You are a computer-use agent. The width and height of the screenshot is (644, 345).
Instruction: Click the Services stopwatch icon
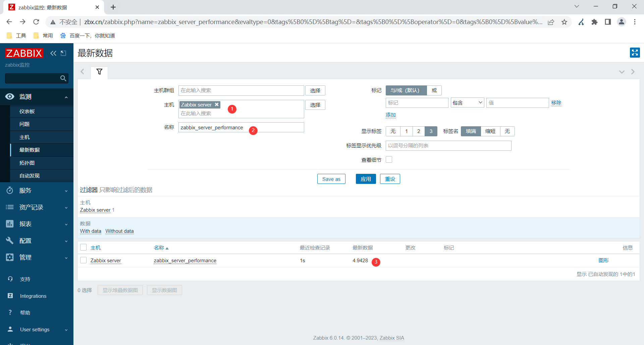10,190
